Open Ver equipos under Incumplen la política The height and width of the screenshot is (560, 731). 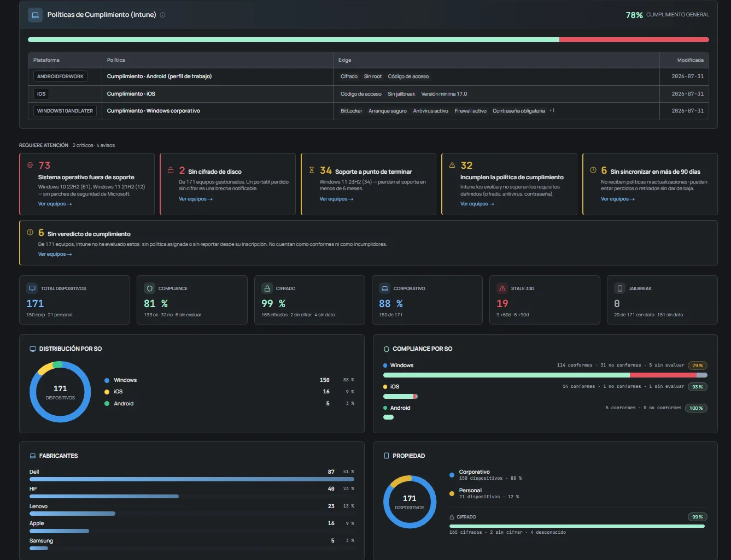tap(477, 204)
